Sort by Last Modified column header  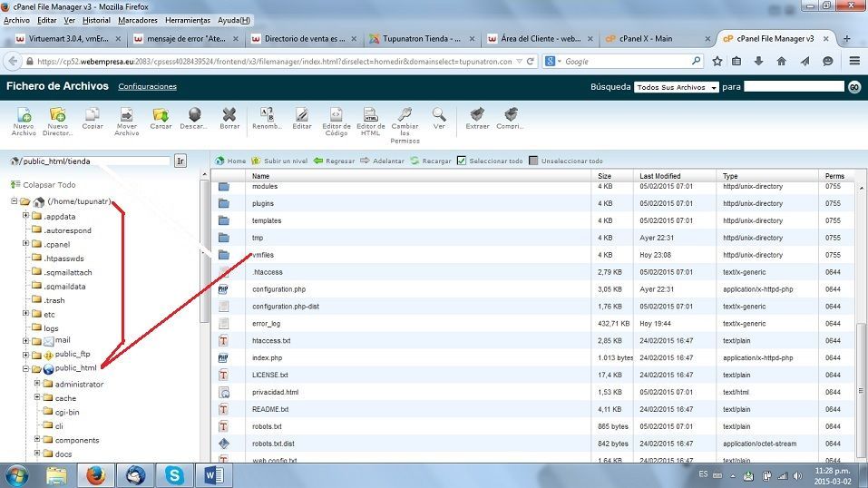point(660,176)
